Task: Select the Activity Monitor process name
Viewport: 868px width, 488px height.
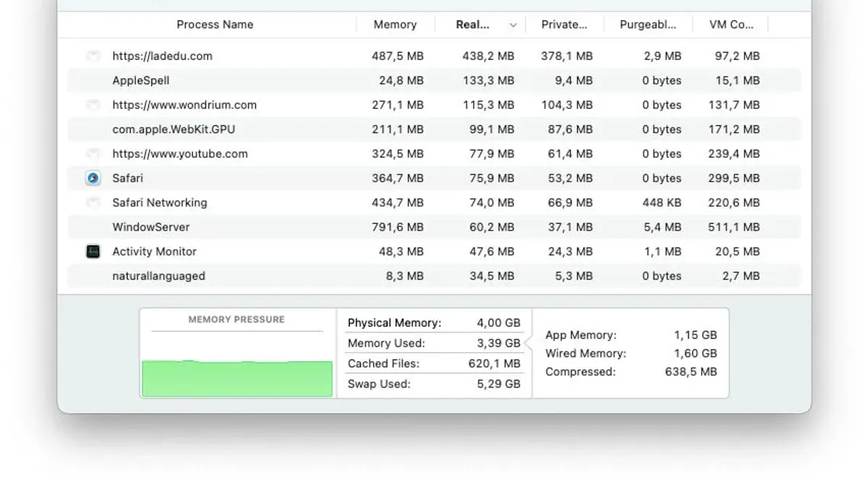Action: [154, 252]
